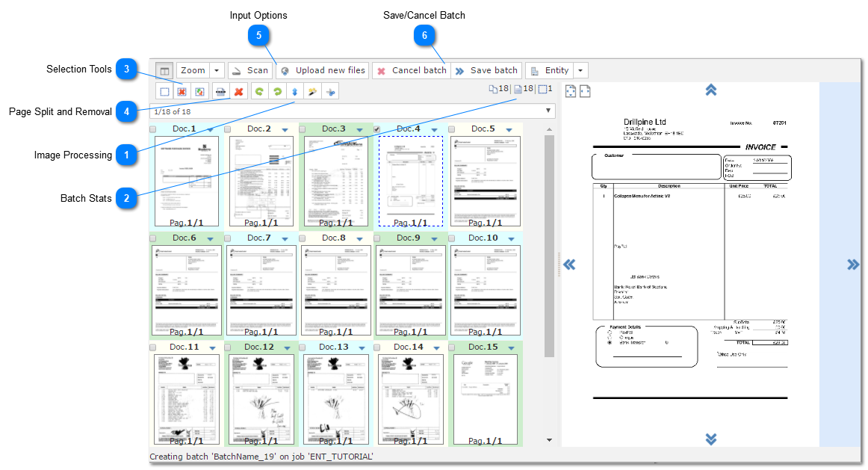Check the Doc.5 checkbox

tap(452, 129)
